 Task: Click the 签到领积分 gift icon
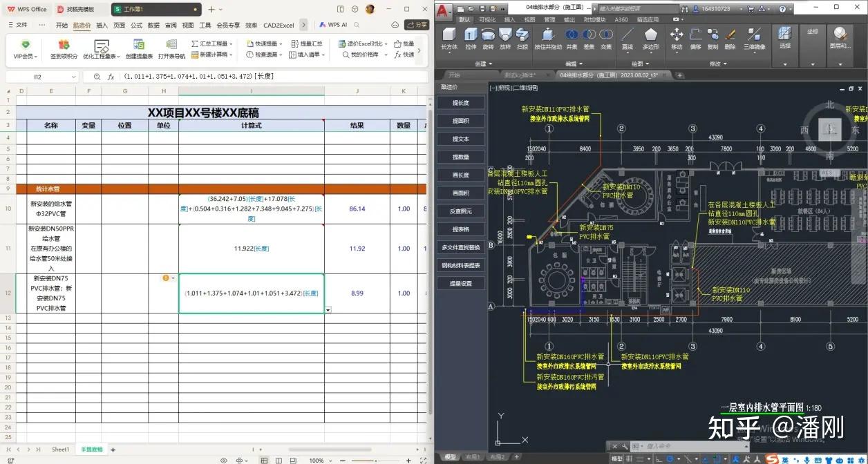click(x=64, y=46)
